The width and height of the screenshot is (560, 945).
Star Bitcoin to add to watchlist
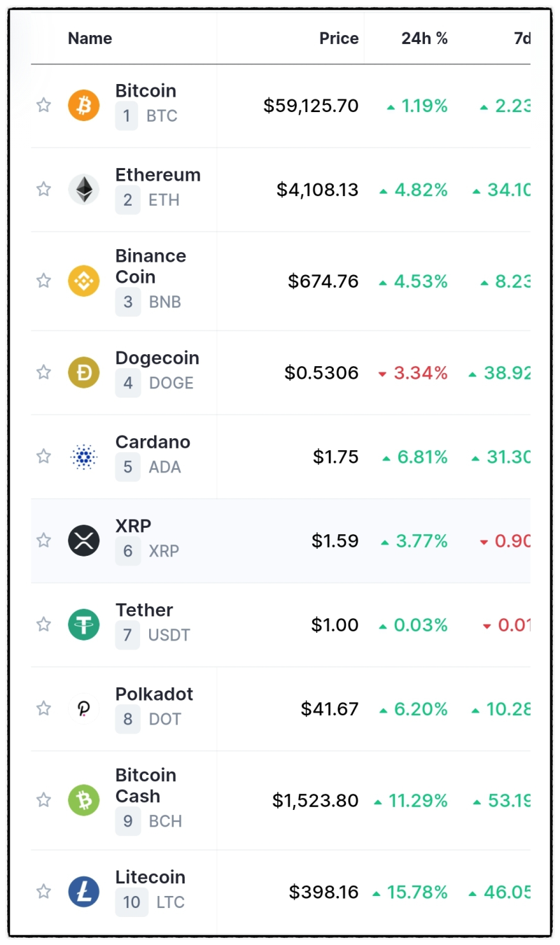click(x=43, y=106)
